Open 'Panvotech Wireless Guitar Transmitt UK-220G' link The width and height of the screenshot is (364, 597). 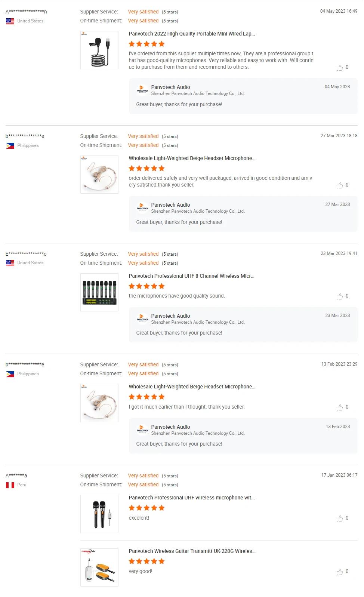192,551
